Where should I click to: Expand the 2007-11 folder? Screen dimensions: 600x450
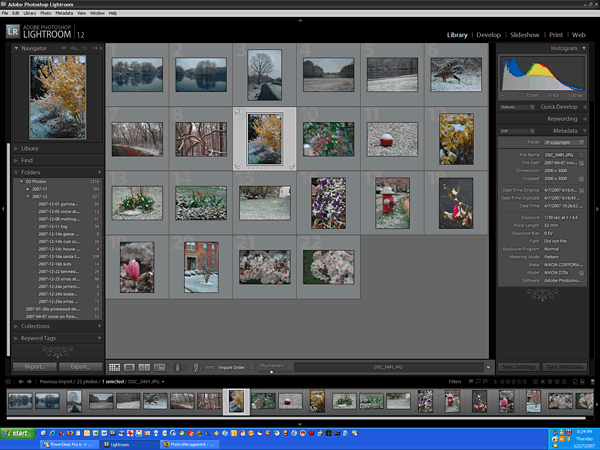coord(28,189)
